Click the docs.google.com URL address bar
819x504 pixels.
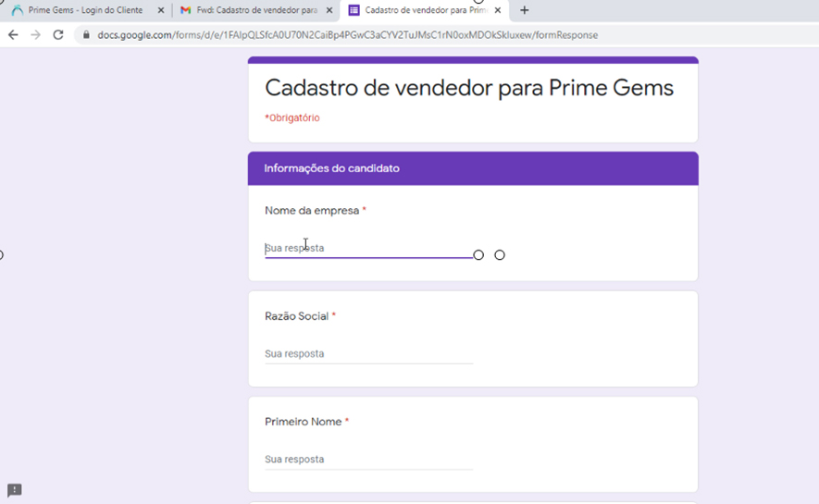(x=347, y=35)
